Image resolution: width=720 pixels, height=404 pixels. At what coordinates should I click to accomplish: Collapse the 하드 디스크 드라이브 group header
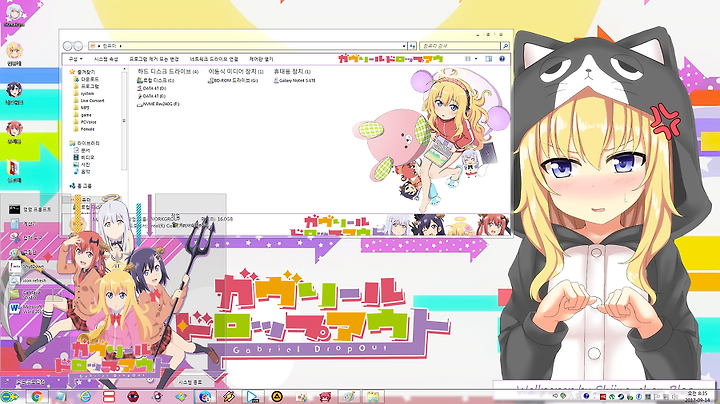tap(168, 72)
